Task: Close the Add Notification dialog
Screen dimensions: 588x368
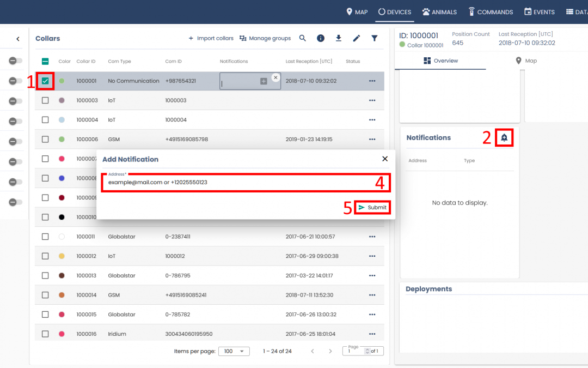Action: 385,159
